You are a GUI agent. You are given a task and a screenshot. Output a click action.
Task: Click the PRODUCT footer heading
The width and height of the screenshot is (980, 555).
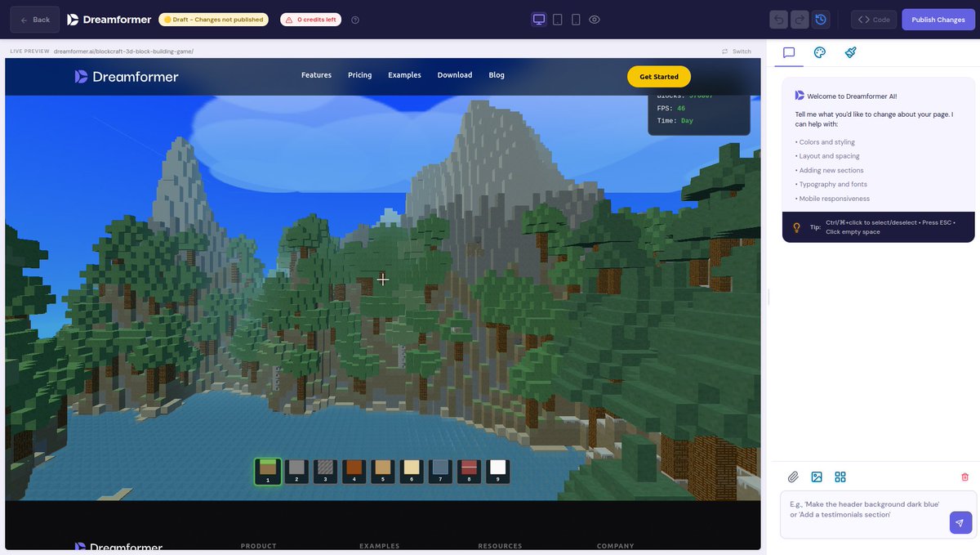point(259,546)
